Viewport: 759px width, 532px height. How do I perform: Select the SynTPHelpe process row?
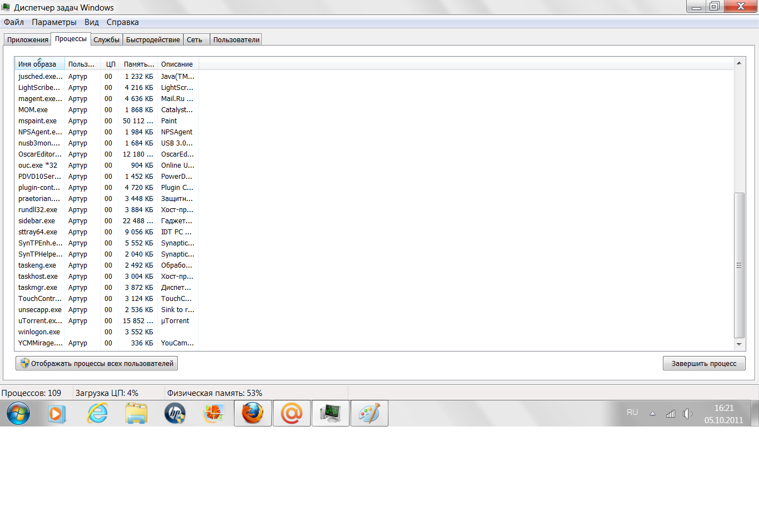click(107, 254)
